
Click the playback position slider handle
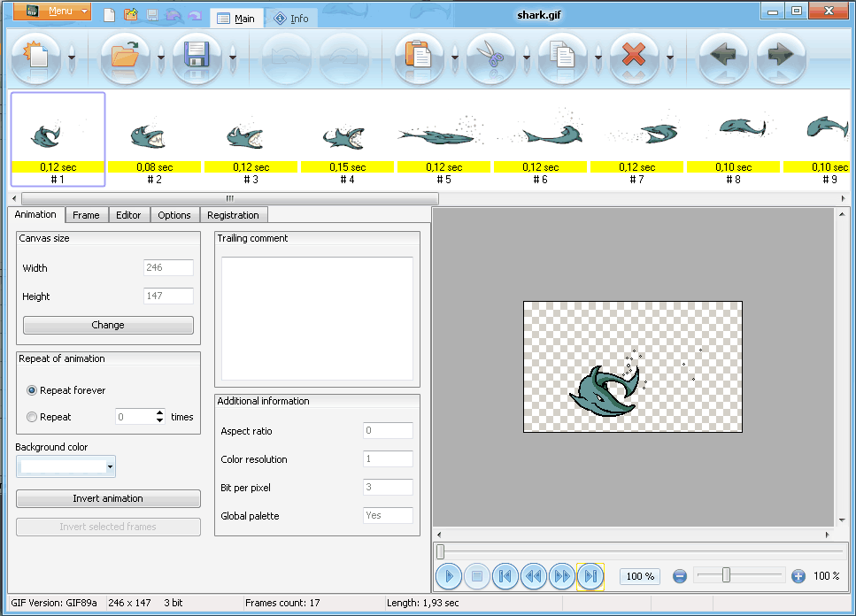441,551
